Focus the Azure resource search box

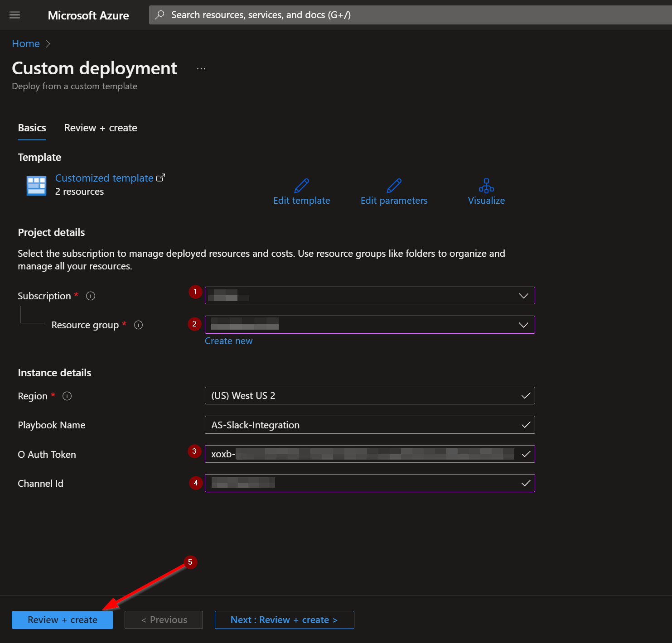tap(410, 15)
